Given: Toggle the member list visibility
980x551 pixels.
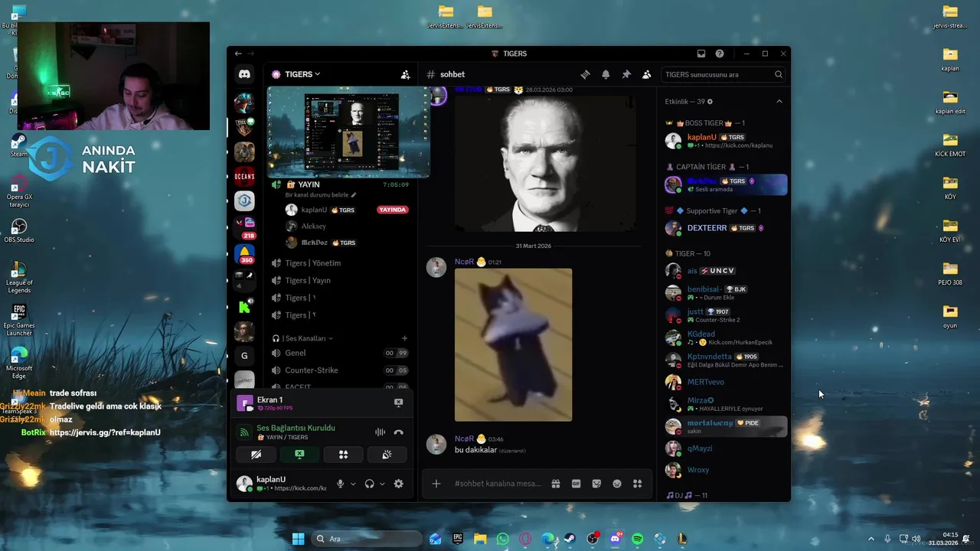Looking at the screenshot, I should 647,74.
